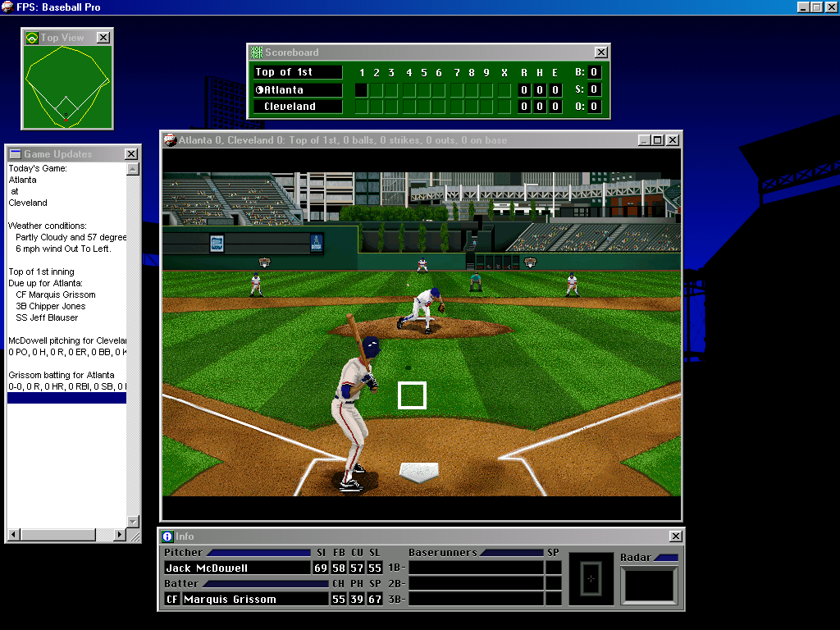Click 'Top of 1st inning' line in Game Updates

point(41,272)
